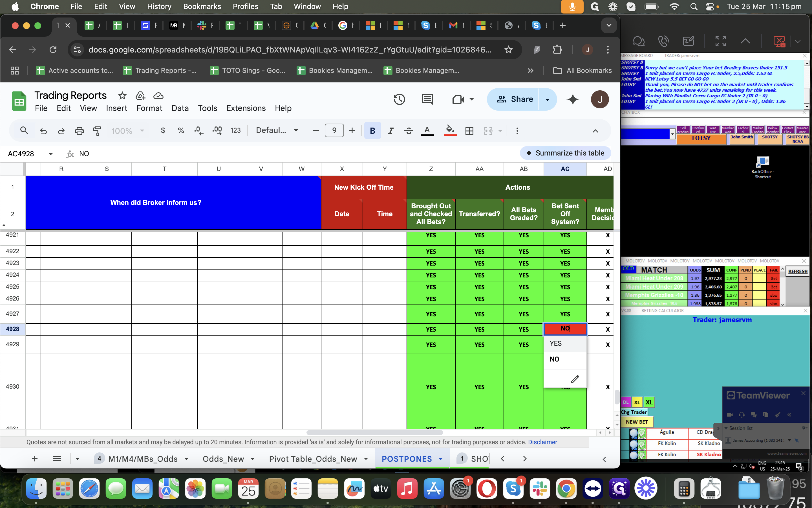
Task: Toggle italic formatting
Action: tap(390, 131)
